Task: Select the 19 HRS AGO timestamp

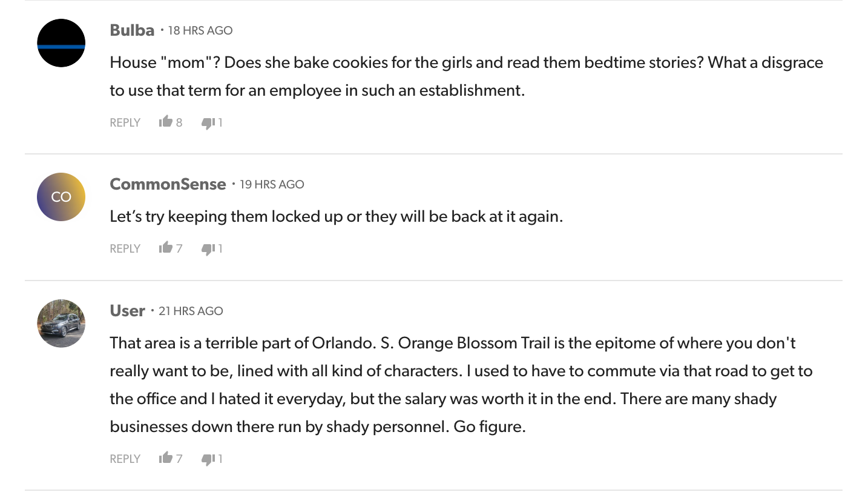Action: tap(272, 184)
